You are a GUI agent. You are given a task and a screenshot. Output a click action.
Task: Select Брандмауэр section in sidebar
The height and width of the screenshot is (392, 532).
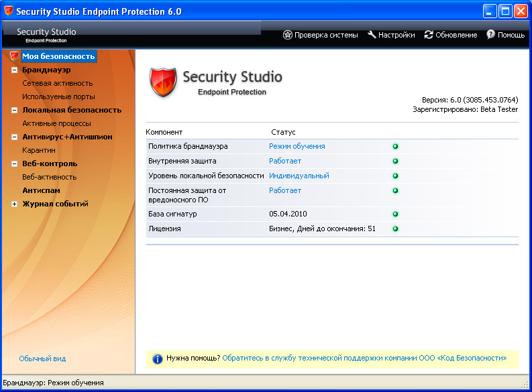[x=46, y=70]
